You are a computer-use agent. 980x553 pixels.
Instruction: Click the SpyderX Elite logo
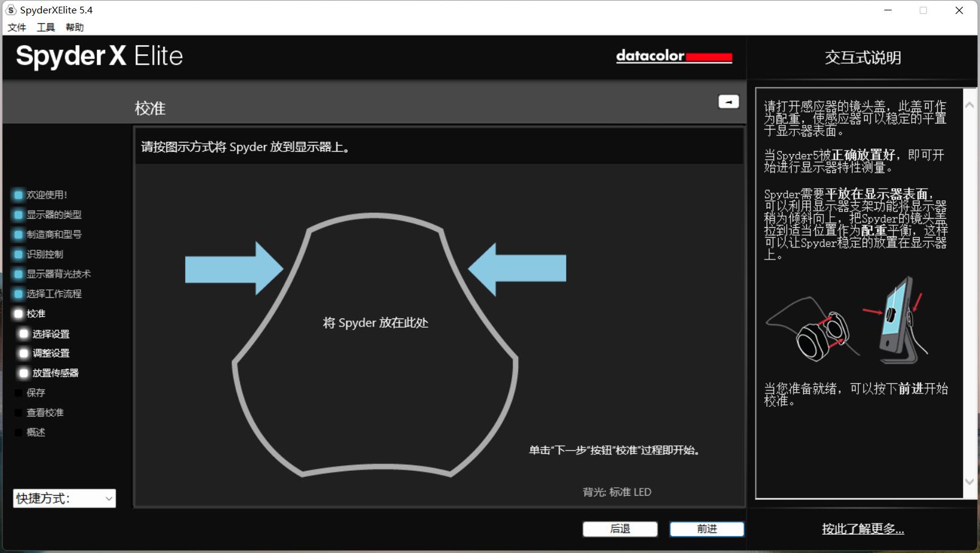(99, 56)
